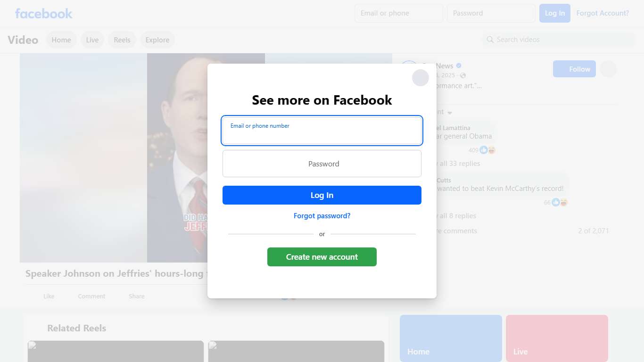This screenshot has width=644, height=362.
Task: Open the Live video tab
Action: 92,40
